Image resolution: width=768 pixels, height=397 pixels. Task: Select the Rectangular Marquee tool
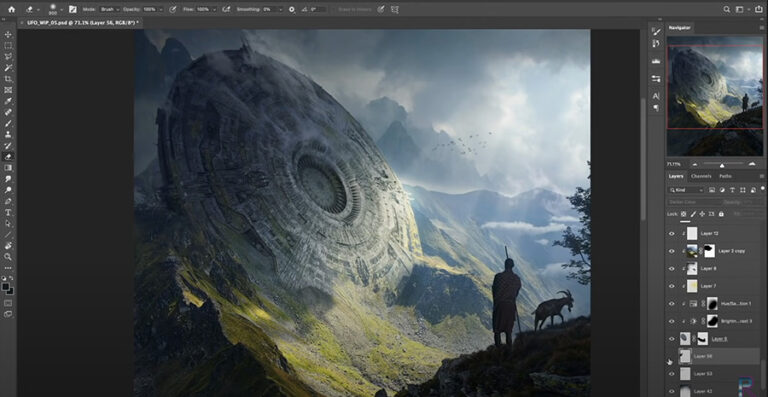click(8, 46)
